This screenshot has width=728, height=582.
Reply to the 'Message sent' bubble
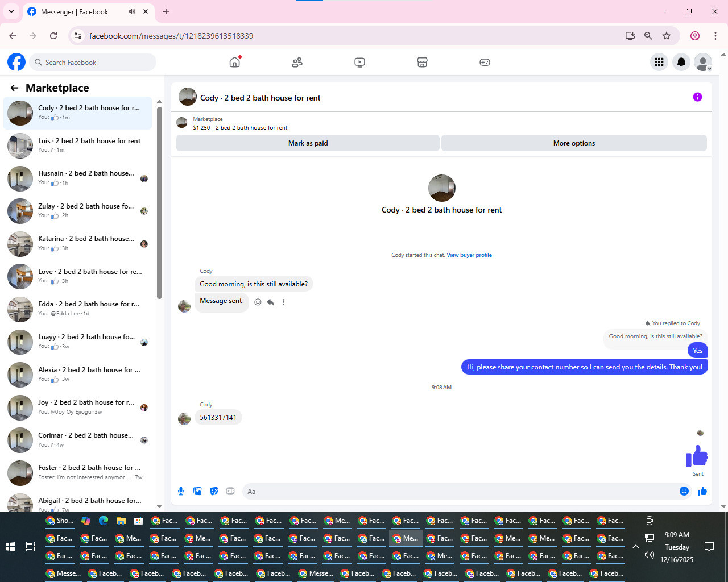point(271,302)
